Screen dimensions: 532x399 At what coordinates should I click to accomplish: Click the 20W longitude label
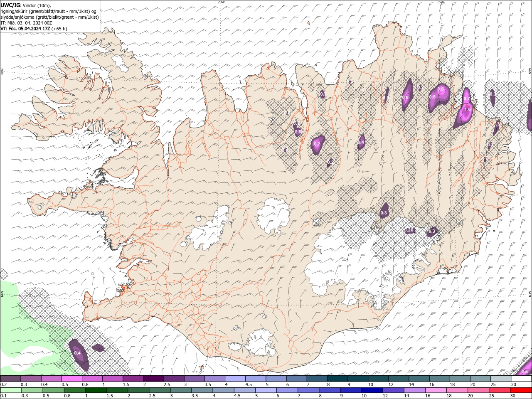[221, 2]
